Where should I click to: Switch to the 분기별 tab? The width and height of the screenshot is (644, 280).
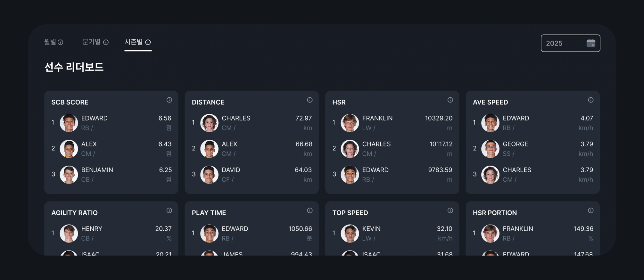[x=96, y=42]
